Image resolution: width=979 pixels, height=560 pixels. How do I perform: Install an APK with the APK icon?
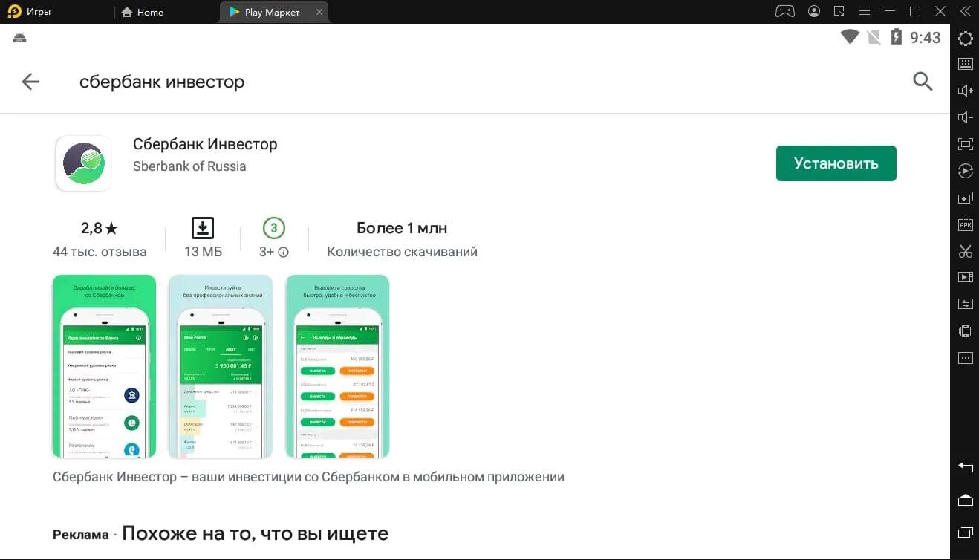coord(965,224)
